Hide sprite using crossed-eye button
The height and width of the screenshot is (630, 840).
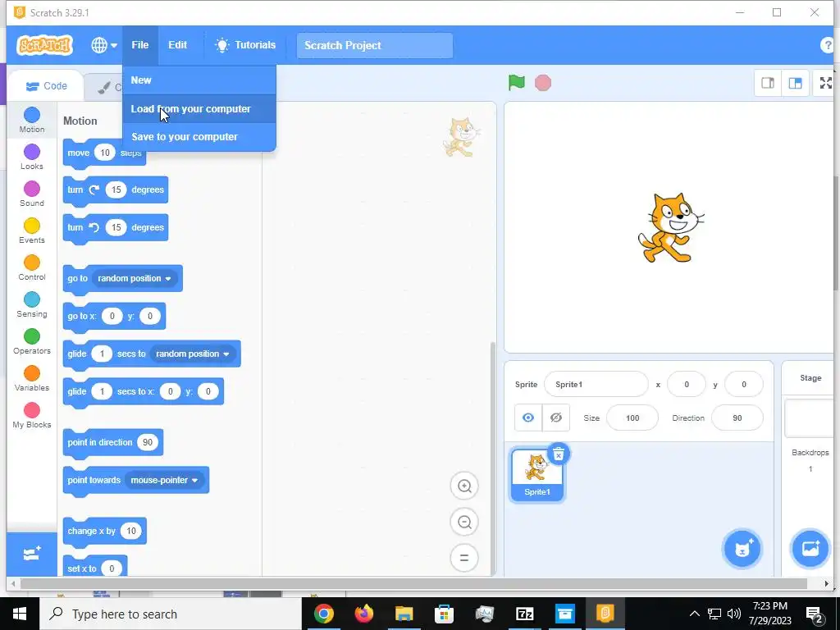[x=556, y=418]
